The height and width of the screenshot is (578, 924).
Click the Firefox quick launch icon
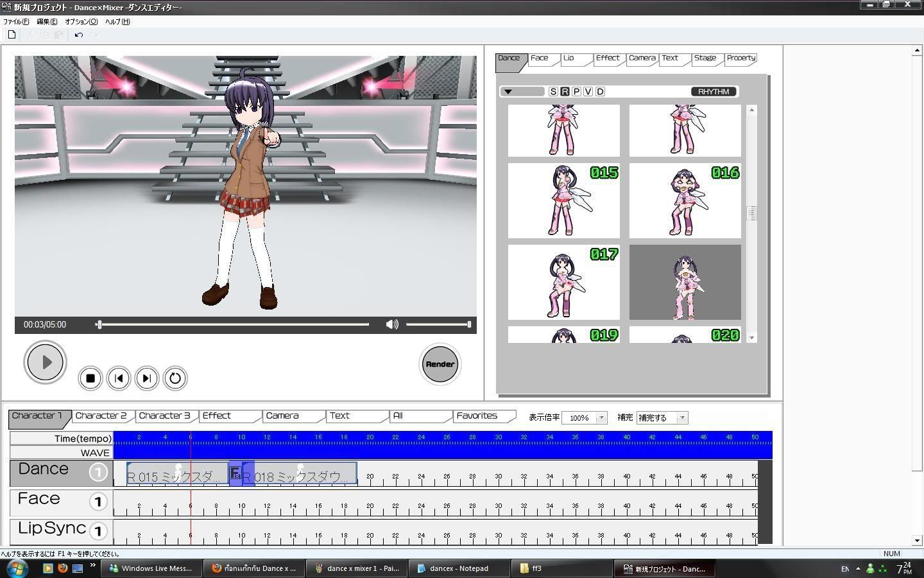[x=62, y=568]
